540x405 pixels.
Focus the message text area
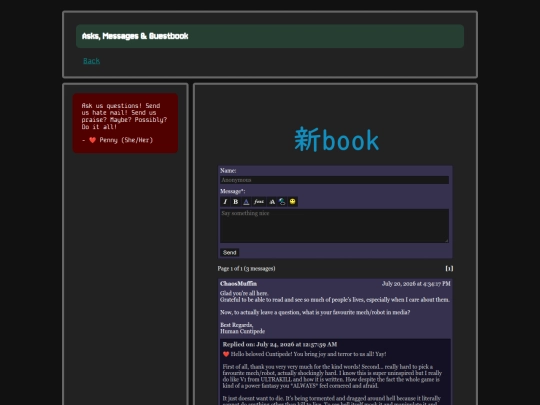(x=334, y=226)
